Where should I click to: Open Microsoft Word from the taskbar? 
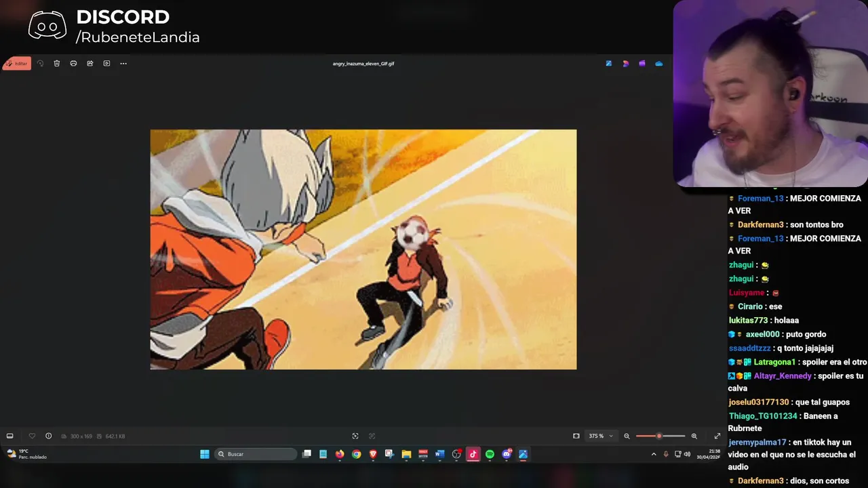coord(439,454)
